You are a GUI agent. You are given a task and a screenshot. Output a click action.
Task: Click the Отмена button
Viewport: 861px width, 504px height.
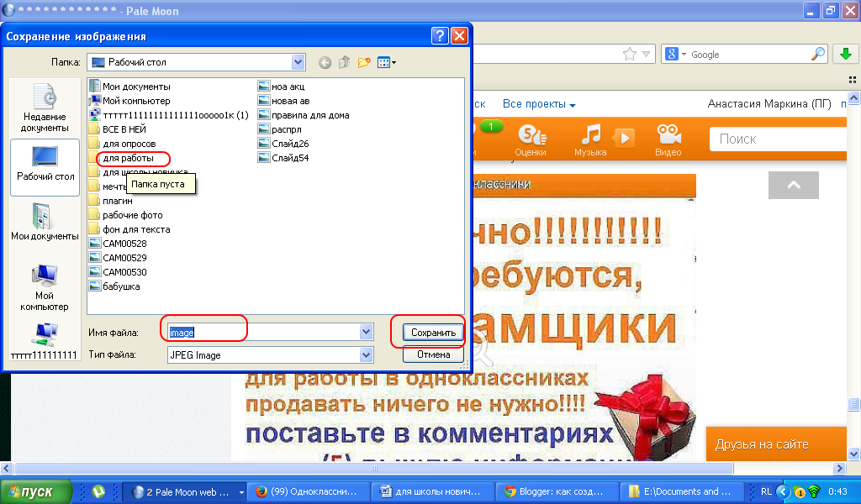[x=433, y=354]
